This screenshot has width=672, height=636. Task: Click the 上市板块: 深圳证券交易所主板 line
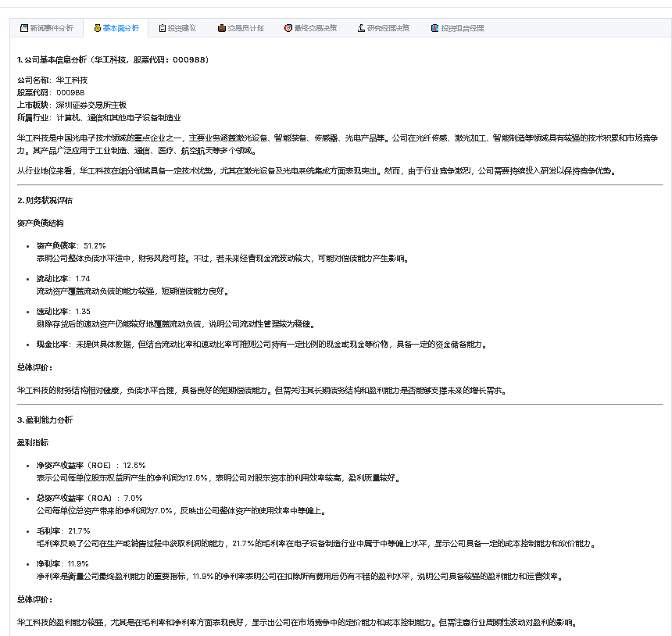tap(72, 105)
